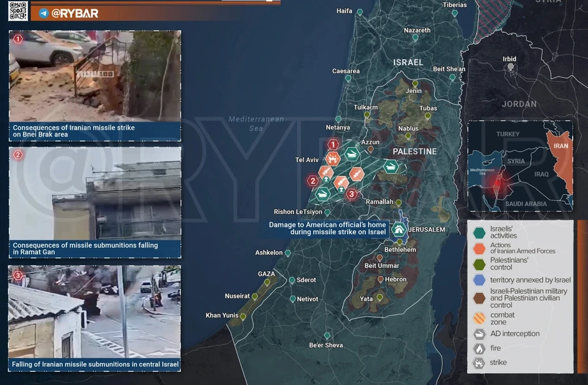Select red marker 1 on the map by Azzun
Viewport: 588px width, 385px height.
click(x=333, y=144)
